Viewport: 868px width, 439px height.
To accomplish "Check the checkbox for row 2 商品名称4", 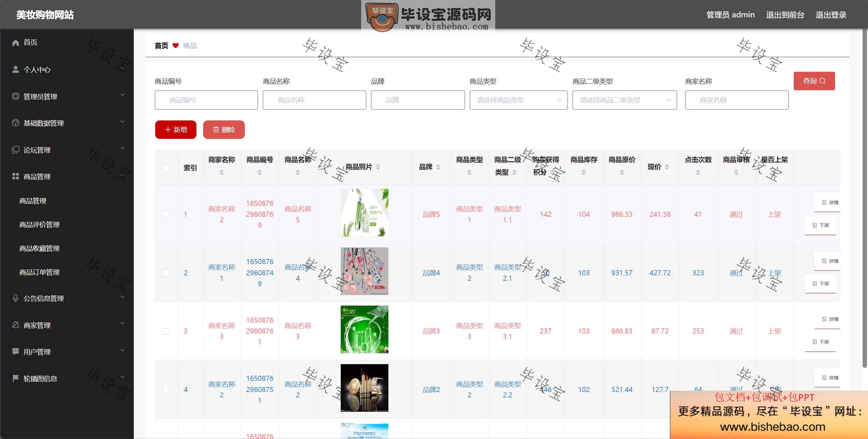I will [x=166, y=273].
